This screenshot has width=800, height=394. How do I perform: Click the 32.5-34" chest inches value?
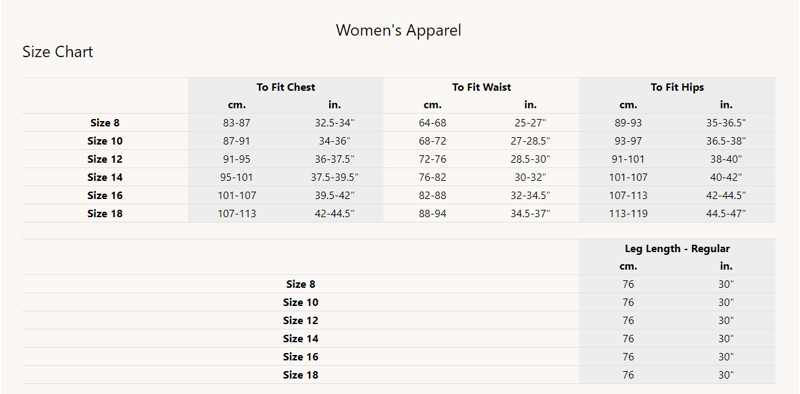pos(334,123)
